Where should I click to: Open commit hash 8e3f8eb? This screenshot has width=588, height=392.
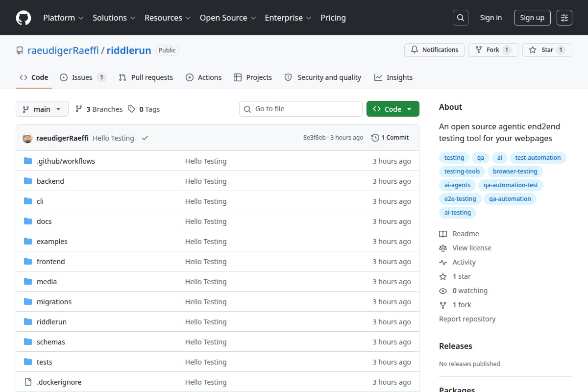314,138
